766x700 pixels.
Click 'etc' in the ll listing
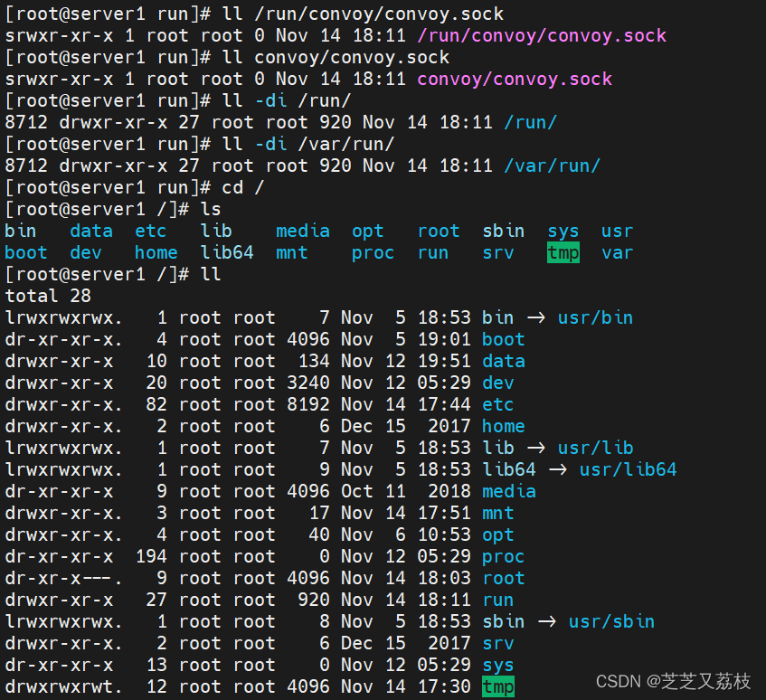point(498,404)
